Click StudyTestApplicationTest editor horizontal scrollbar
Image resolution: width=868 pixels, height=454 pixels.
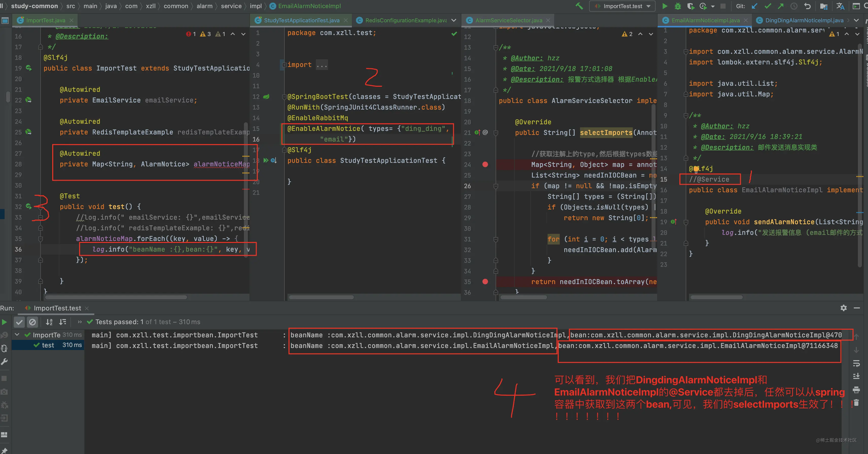coord(321,297)
